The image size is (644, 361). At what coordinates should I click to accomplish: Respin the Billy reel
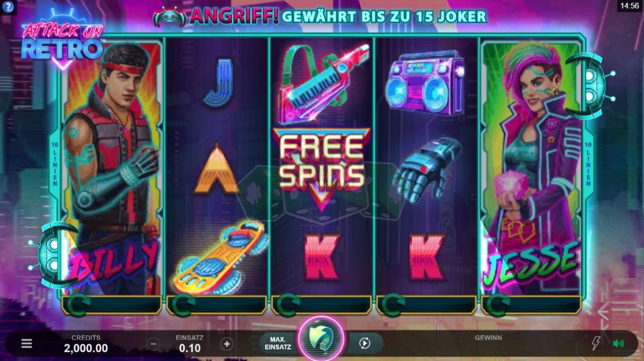(112, 305)
